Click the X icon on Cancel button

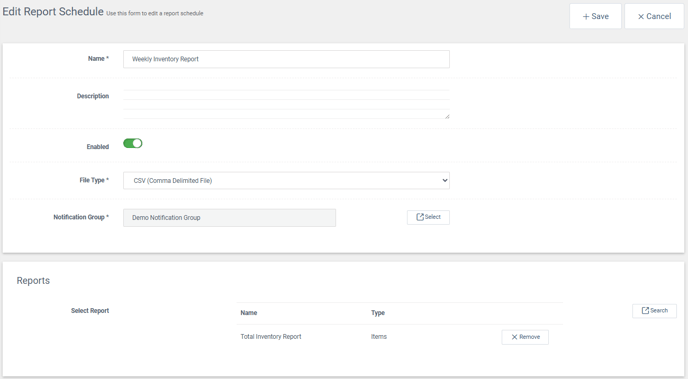[641, 17]
